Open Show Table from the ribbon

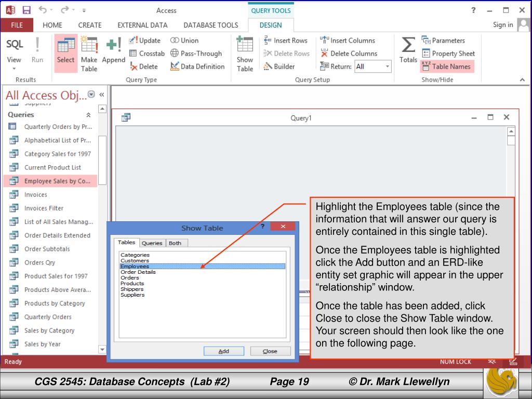(245, 54)
